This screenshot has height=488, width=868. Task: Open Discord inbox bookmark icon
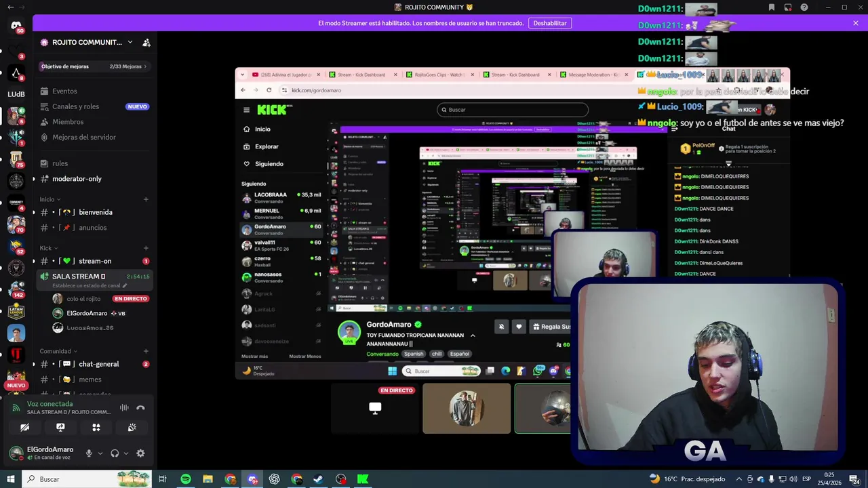click(771, 7)
